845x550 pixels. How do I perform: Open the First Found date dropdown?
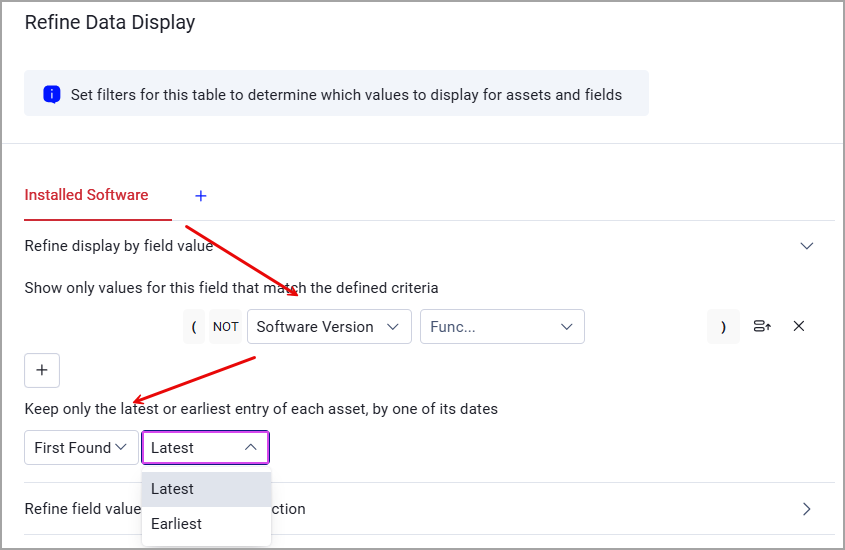click(x=81, y=447)
